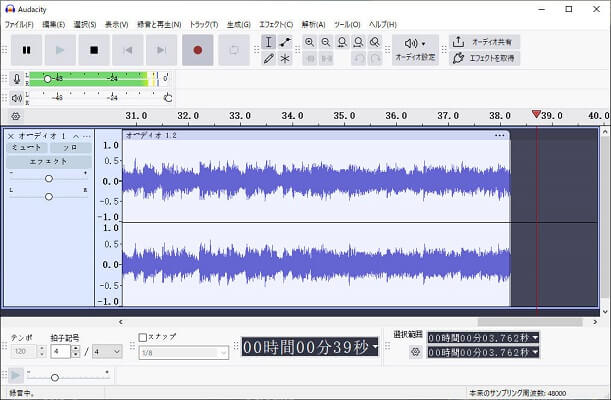Open オーディオ設定 audio setup dropdown
The image size is (611, 400).
(x=415, y=50)
